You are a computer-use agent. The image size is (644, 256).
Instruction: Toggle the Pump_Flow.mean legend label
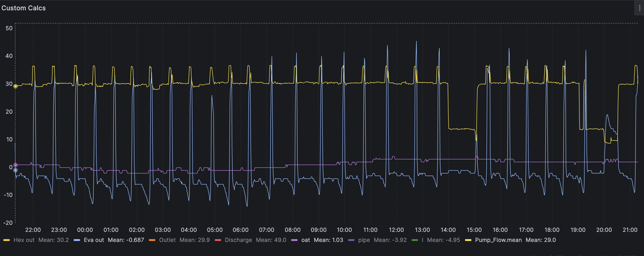498,240
